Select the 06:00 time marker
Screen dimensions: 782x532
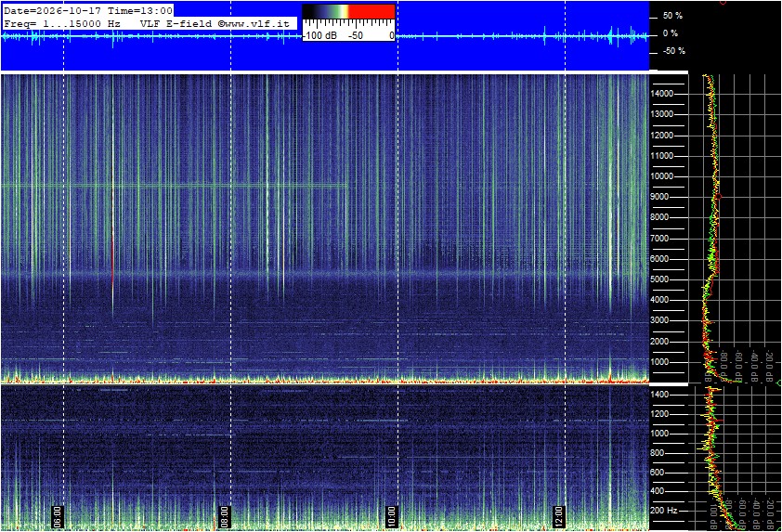pyautogui.click(x=57, y=517)
